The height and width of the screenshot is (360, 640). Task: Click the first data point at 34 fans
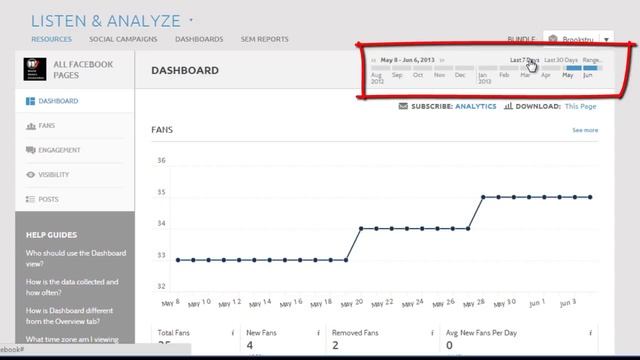coord(361,229)
